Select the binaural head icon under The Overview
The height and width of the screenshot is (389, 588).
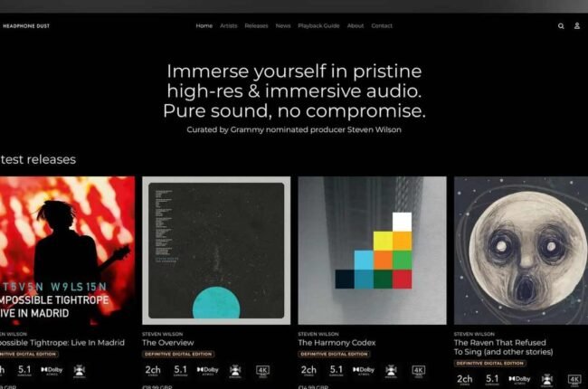(x=235, y=371)
